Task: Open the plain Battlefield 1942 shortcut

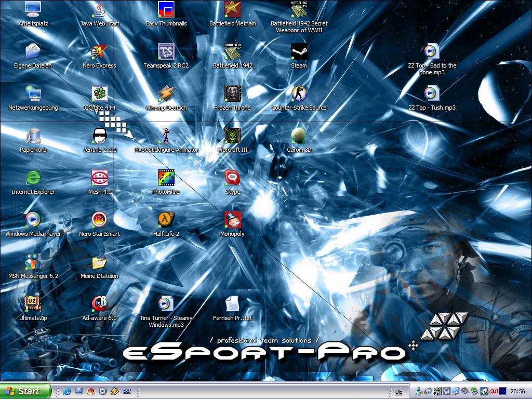Action: click(233, 56)
